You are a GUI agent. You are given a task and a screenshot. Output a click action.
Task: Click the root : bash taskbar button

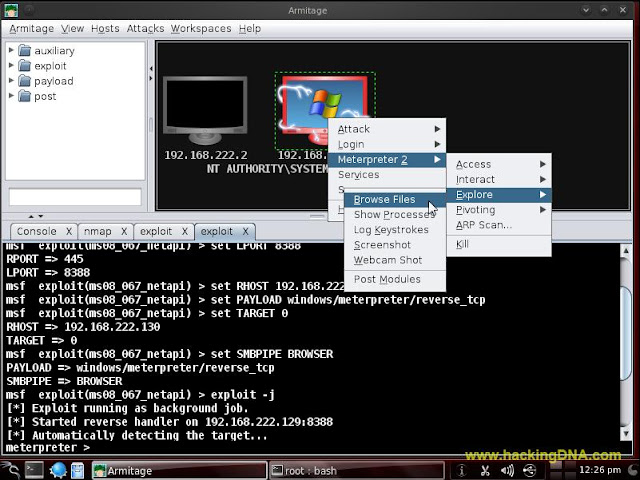[357, 471]
